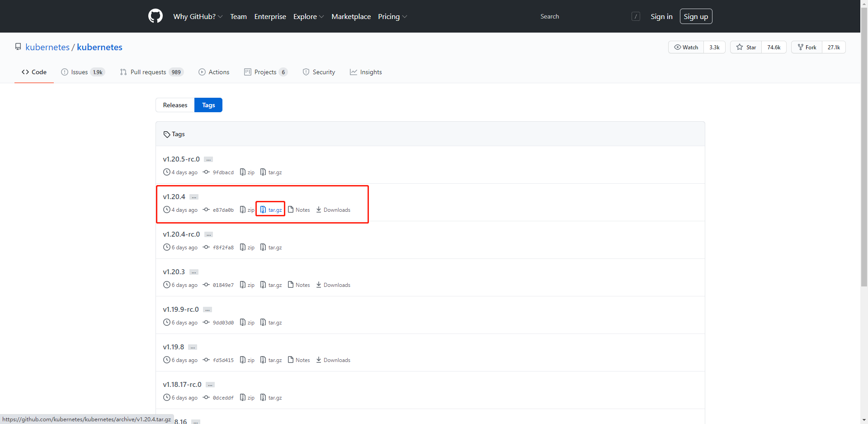Star the repository
Screen dimensions: 868x424
tap(746, 47)
